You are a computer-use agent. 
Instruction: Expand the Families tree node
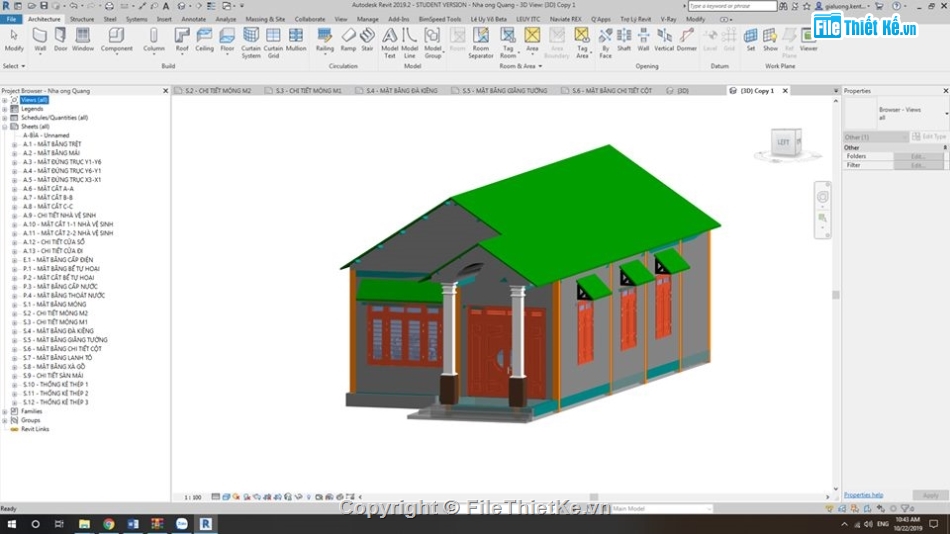click(x=5, y=412)
